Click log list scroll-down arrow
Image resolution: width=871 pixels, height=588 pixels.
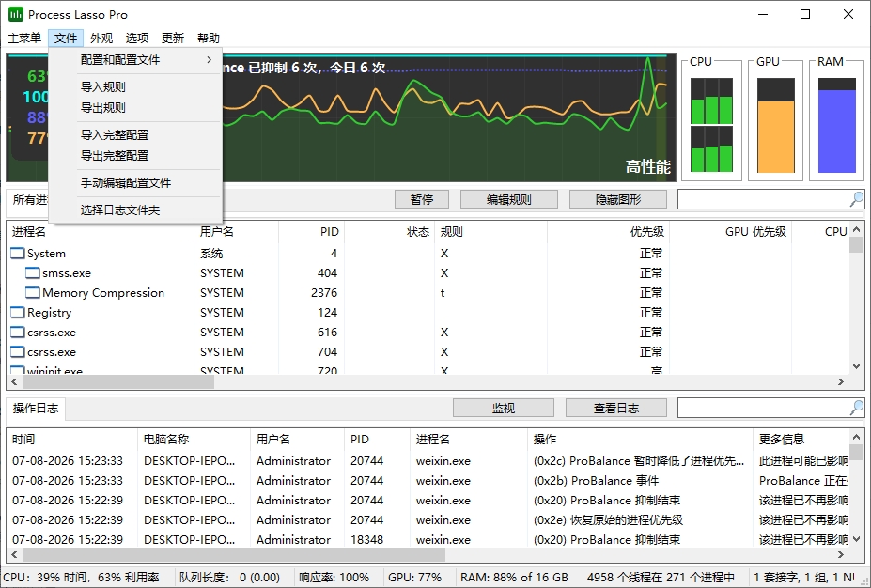(857, 538)
